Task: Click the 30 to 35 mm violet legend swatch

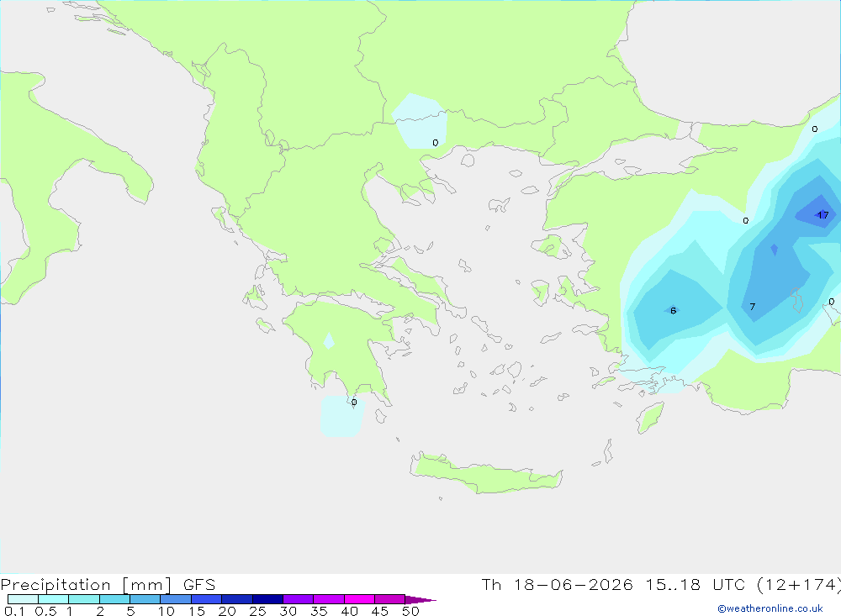Action: pos(299,599)
